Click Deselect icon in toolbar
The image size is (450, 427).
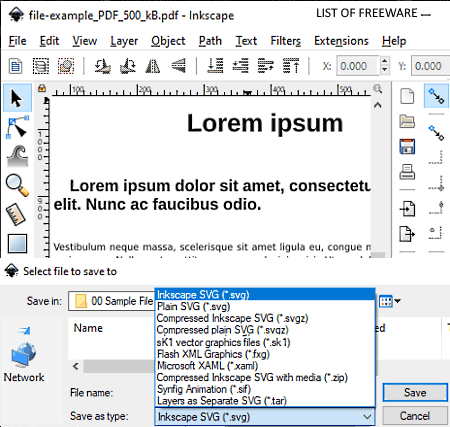click(66, 66)
